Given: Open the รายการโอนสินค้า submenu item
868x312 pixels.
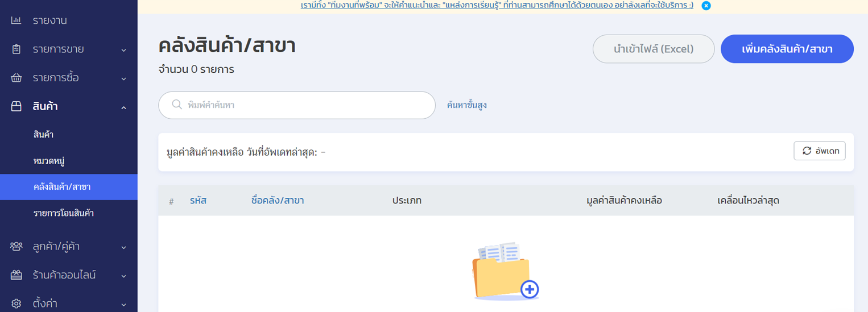Looking at the screenshot, I should (64, 213).
